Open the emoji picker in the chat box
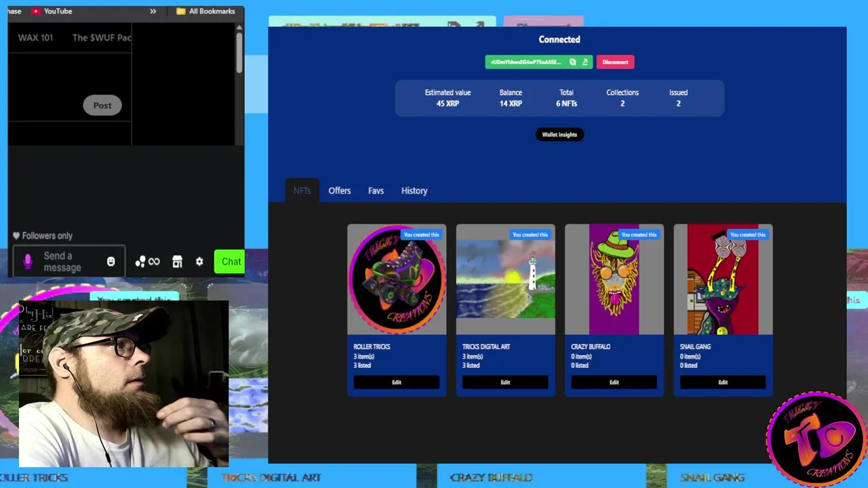This screenshot has height=488, width=868. pos(111,262)
